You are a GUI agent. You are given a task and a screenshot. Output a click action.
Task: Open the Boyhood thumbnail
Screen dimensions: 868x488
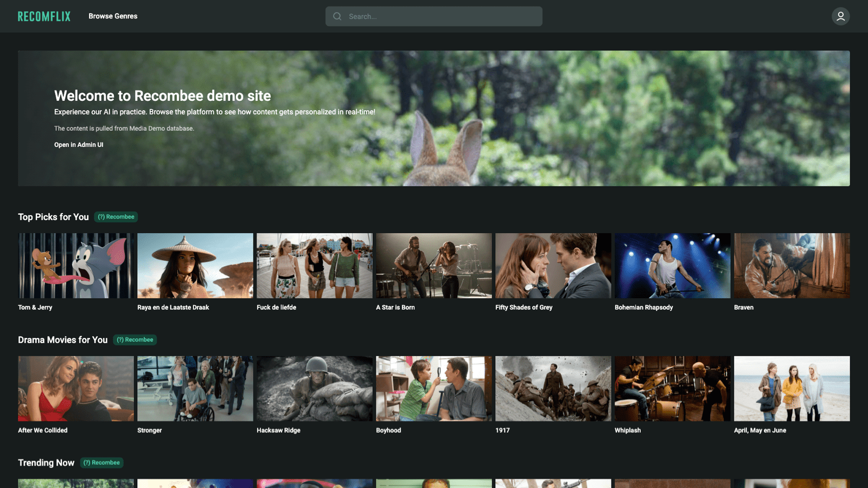tap(434, 389)
